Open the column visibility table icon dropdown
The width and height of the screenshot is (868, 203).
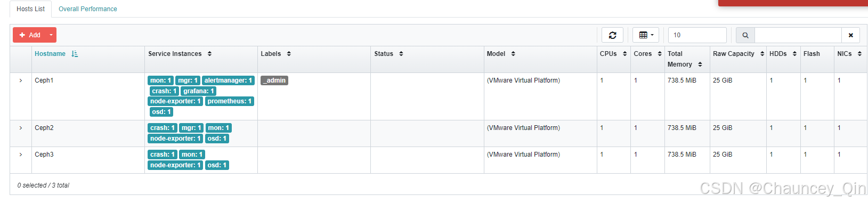pyautogui.click(x=646, y=35)
